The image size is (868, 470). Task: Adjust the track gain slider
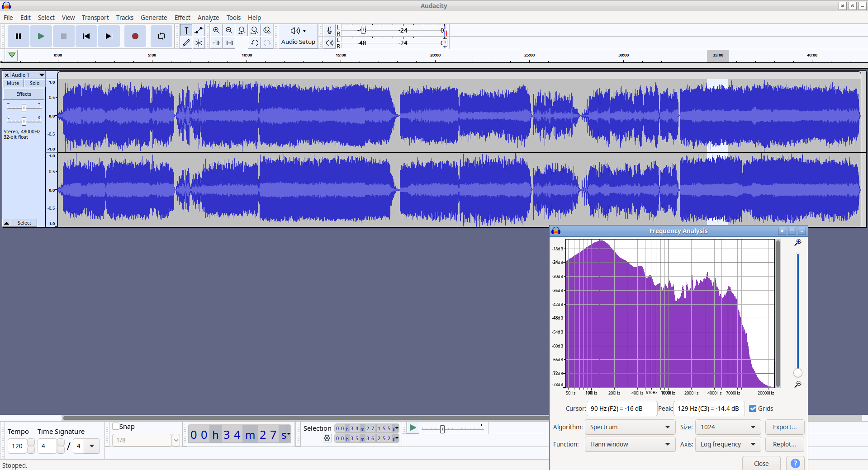24,108
